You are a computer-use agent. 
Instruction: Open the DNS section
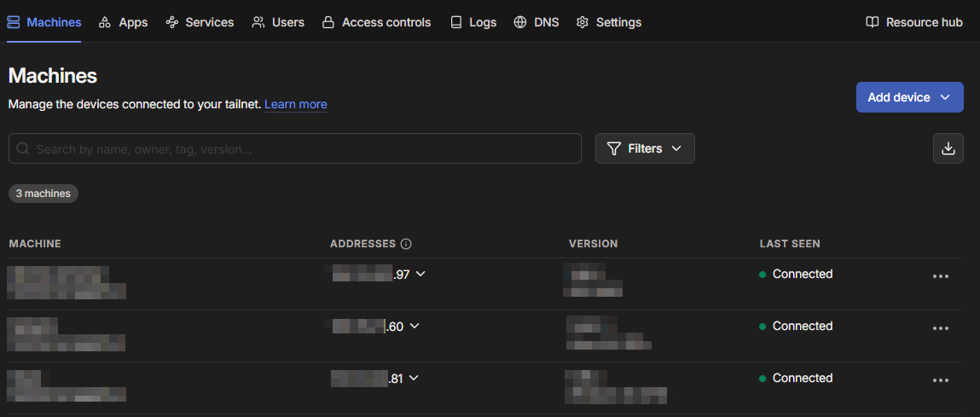pos(536,22)
